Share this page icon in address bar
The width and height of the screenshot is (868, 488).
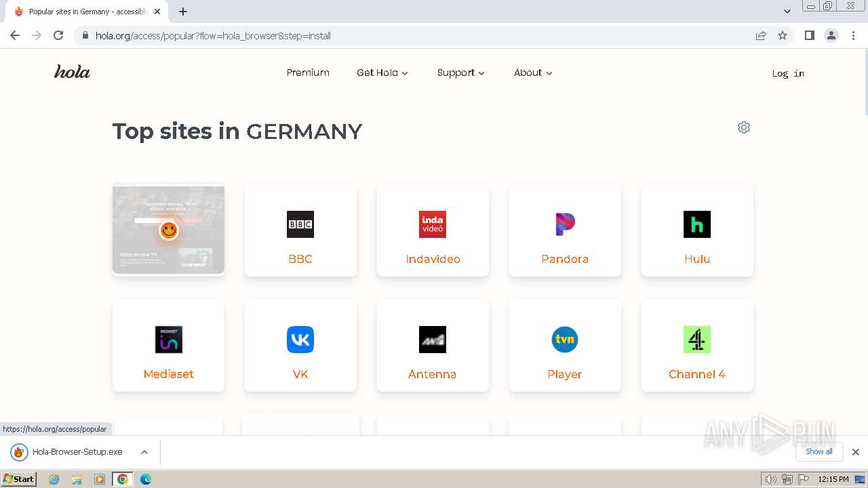[761, 35]
